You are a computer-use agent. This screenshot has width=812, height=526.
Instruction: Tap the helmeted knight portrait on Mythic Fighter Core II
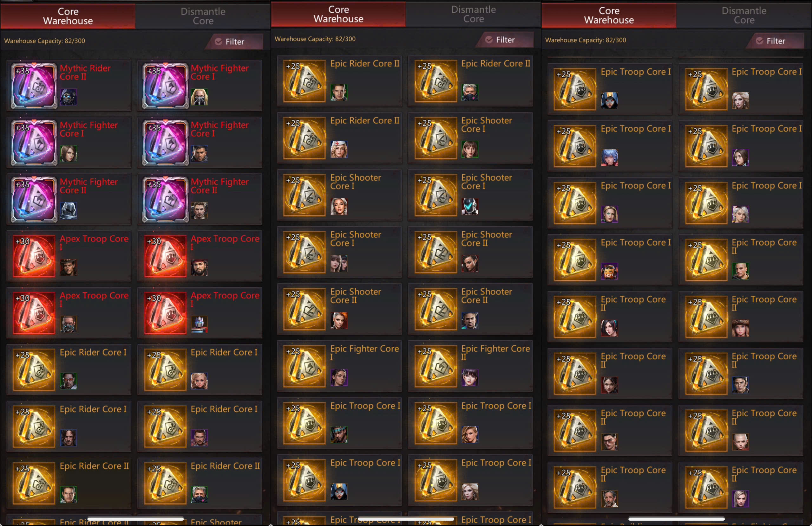pyautogui.click(x=68, y=210)
